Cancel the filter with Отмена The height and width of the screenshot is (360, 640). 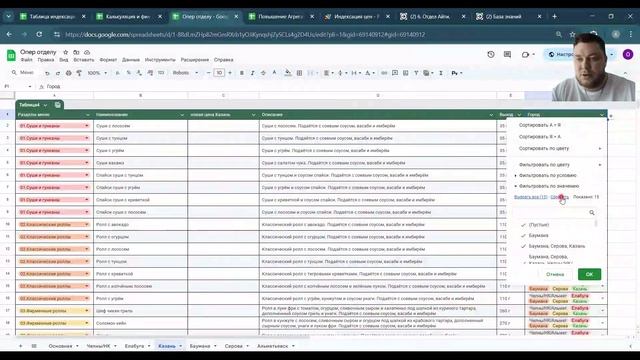tap(555, 274)
